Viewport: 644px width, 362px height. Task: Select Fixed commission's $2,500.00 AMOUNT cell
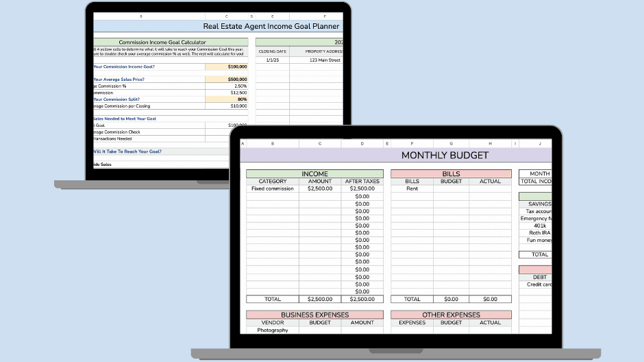coord(320,189)
